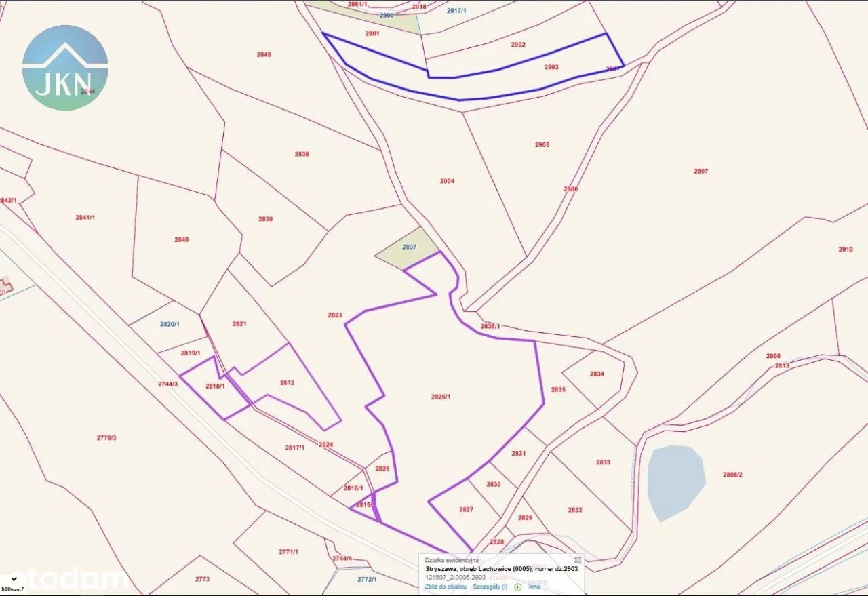
Task: Click the 'Zbliż do obiektu' link
Action: (x=446, y=587)
